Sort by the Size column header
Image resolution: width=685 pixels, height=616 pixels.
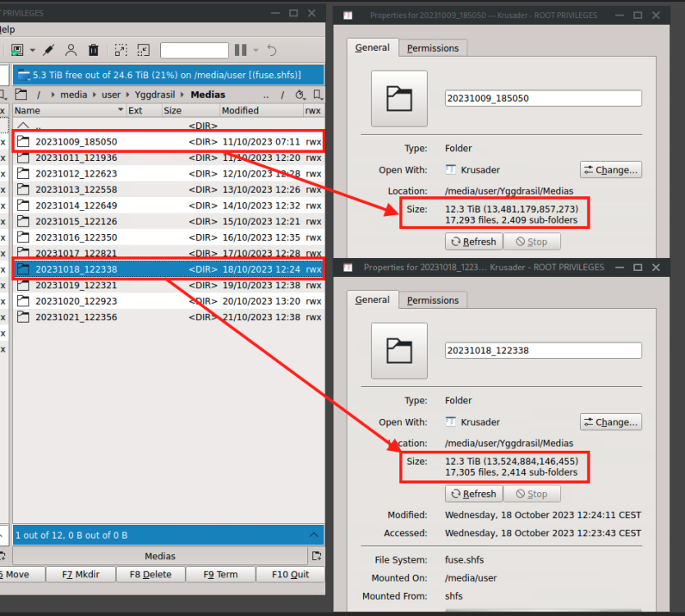pyautogui.click(x=191, y=111)
